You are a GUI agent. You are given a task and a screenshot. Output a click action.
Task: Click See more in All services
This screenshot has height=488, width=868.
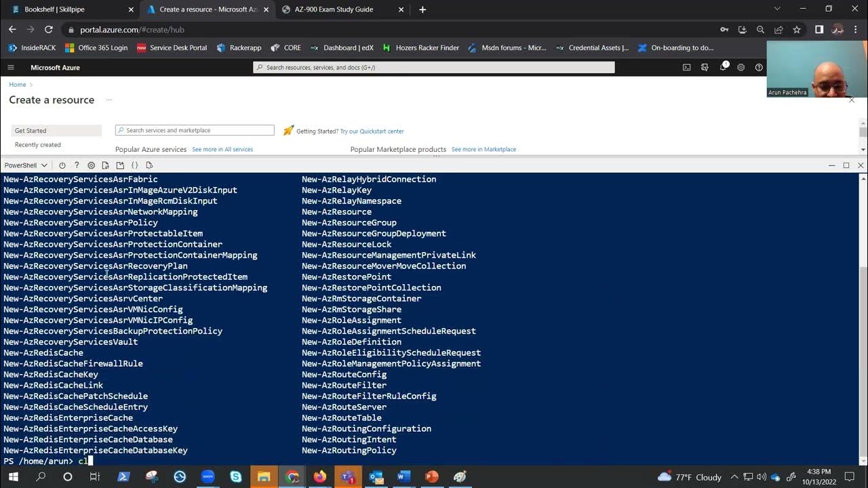pyautogui.click(x=222, y=149)
